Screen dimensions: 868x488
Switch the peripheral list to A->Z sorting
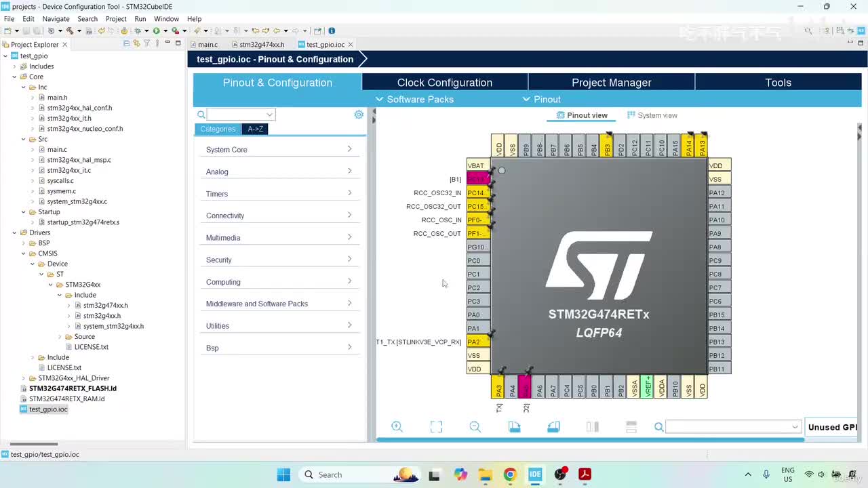coord(255,129)
